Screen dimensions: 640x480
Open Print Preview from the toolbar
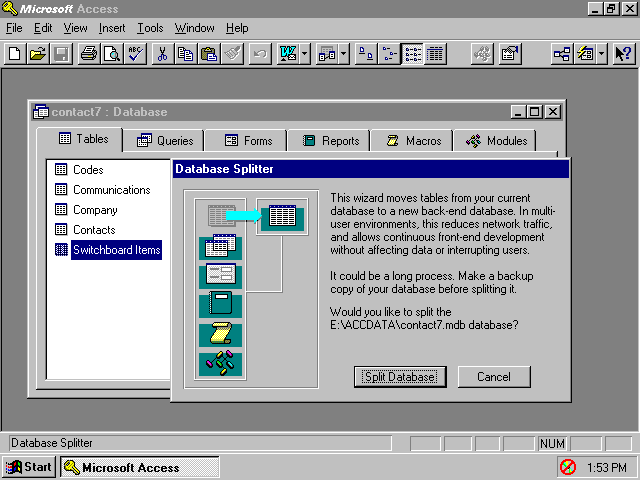click(x=112, y=54)
